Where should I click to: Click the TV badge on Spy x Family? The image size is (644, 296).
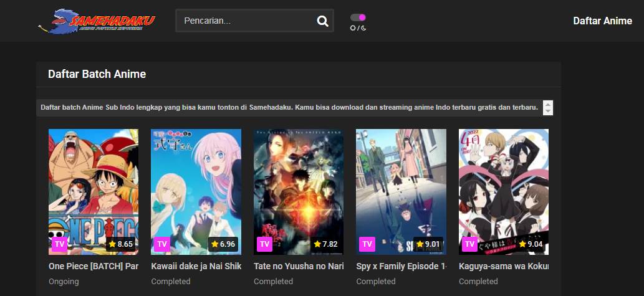[x=367, y=244]
